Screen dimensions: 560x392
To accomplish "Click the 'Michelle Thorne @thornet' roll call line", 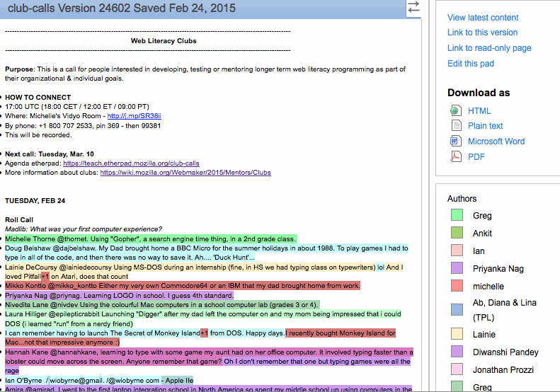I will tap(151, 239).
